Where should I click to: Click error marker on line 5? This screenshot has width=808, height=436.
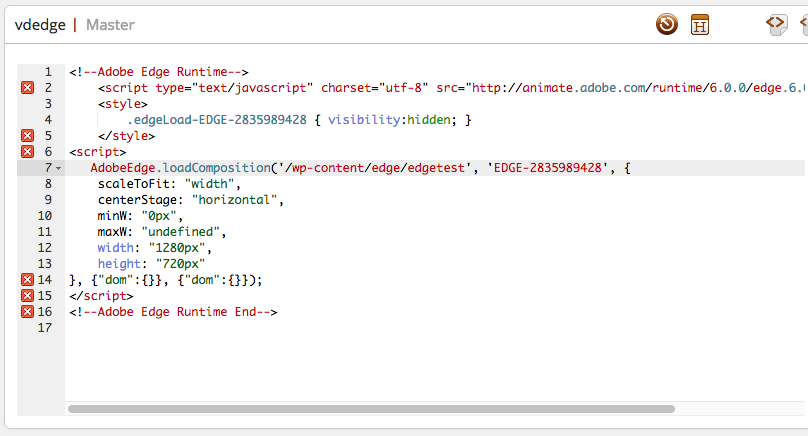[x=27, y=136]
